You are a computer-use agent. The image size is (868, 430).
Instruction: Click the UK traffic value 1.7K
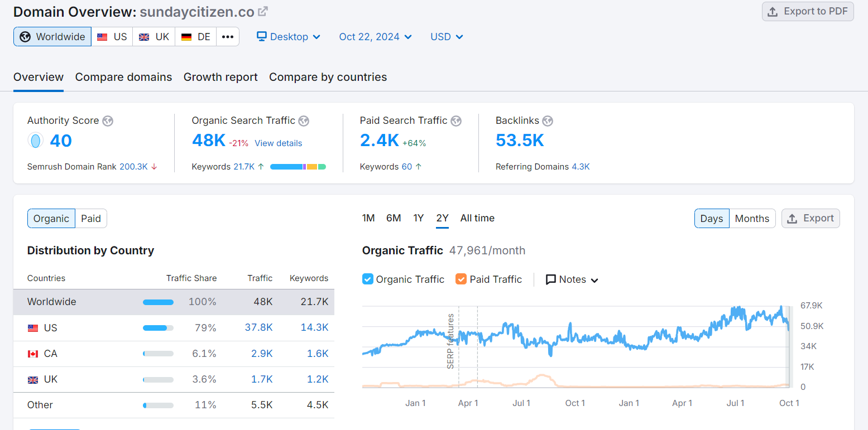[262, 379]
